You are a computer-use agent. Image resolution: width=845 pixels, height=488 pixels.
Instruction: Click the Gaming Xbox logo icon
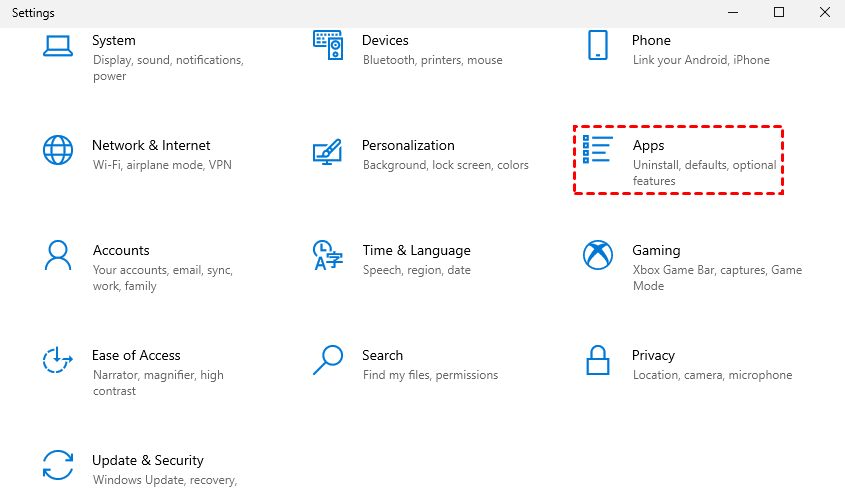point(598,256)
